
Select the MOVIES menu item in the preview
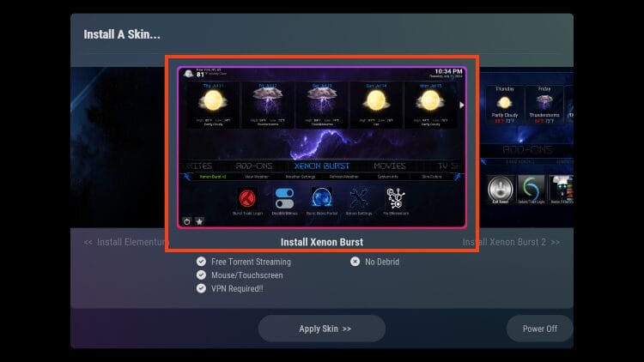[x=389, y=166]
